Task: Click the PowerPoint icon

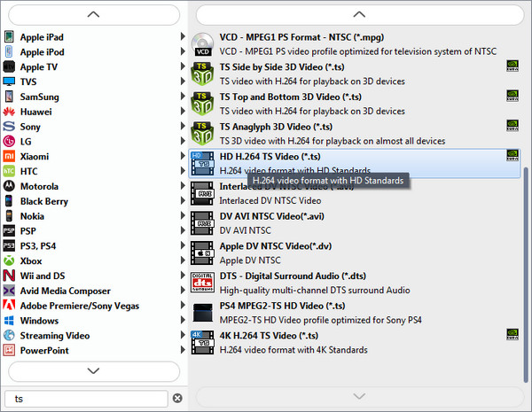Action: pyautogui.click(x=9, y=351)
